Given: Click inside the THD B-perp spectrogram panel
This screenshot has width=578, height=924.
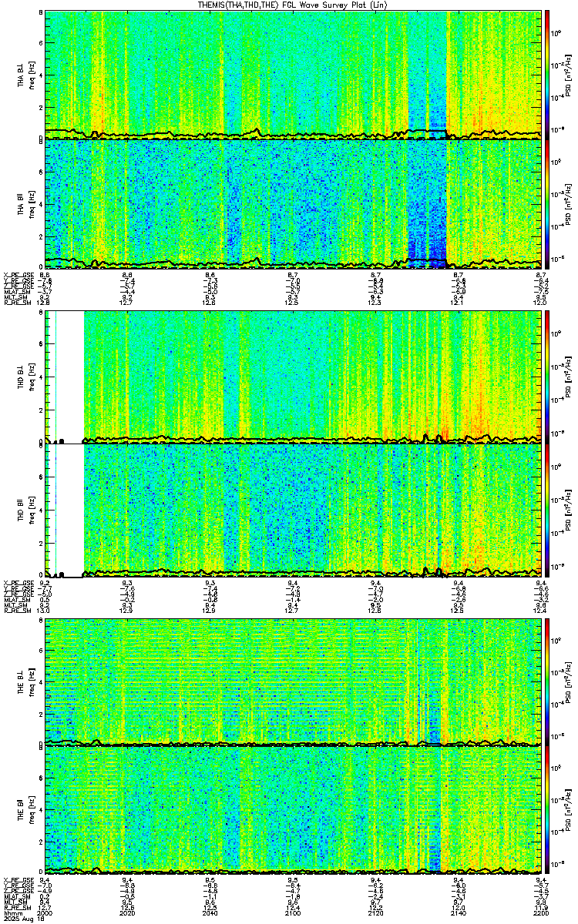Looking at the screenshot, I should click(293, 377).
